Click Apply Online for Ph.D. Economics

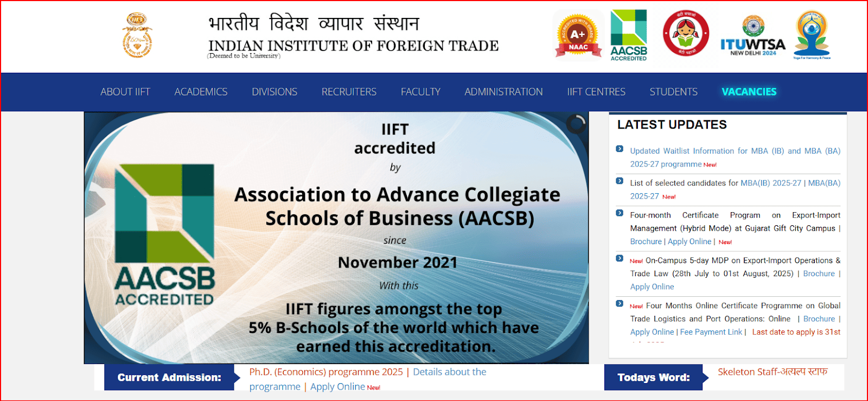337,386
